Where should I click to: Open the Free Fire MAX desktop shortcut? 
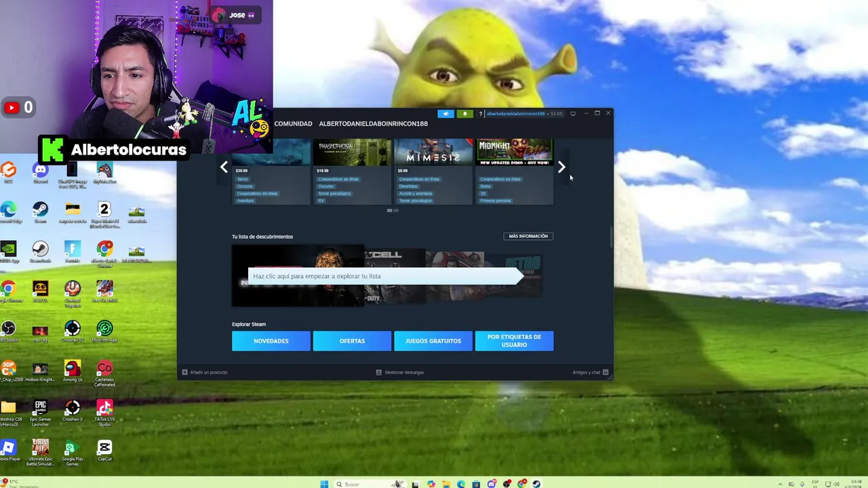[104, 291]
